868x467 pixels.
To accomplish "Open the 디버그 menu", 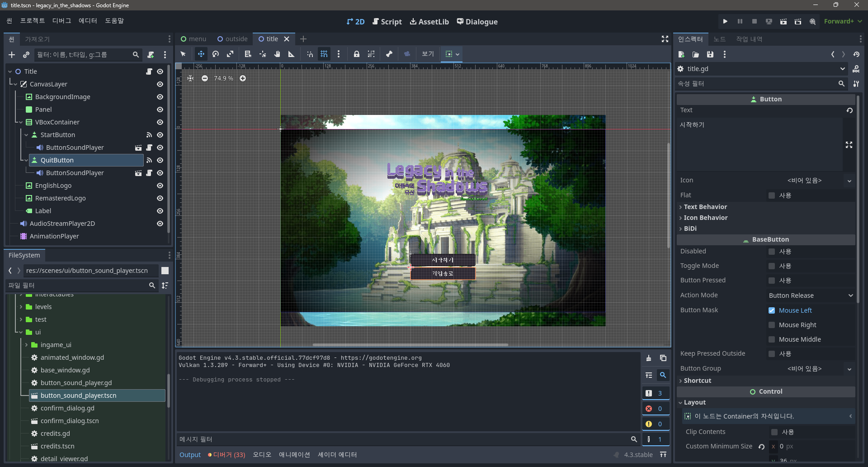I will 62,21.
